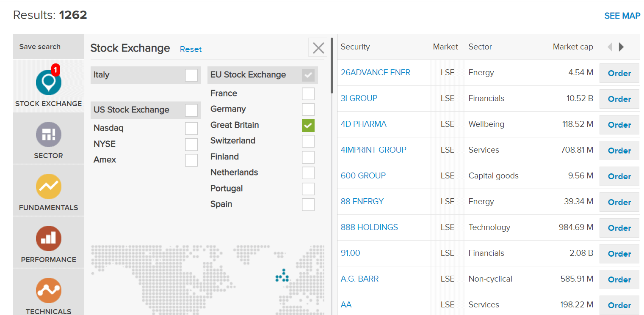Open the AA security link
The width and height of the screenshot is (644, 315).
pyautogui.click(x=346, y=304)
